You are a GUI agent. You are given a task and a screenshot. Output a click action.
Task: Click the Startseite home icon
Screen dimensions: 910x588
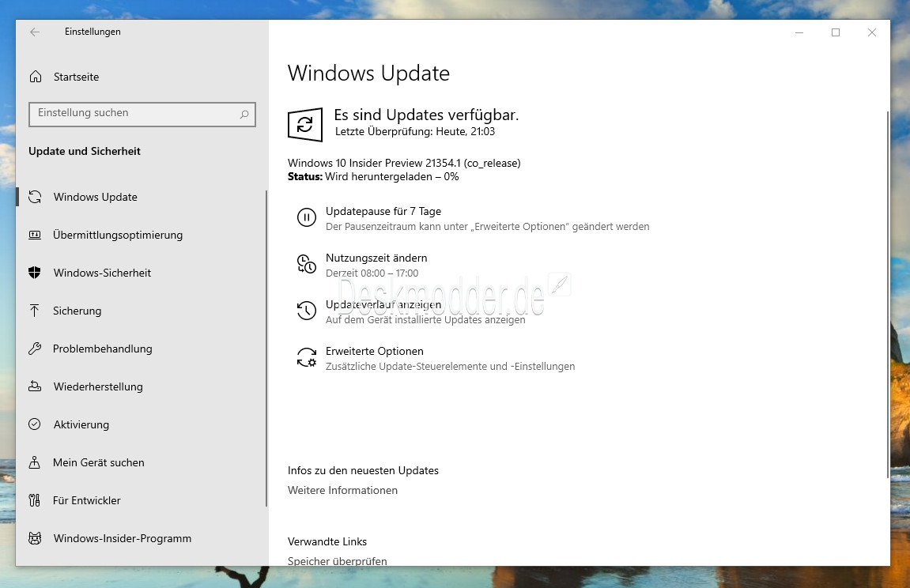[36, 77]
